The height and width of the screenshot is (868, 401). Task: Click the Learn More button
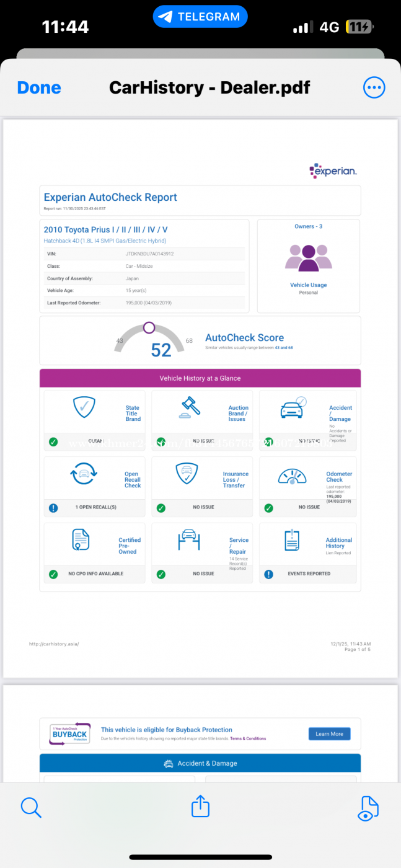[x=329, y=733]
